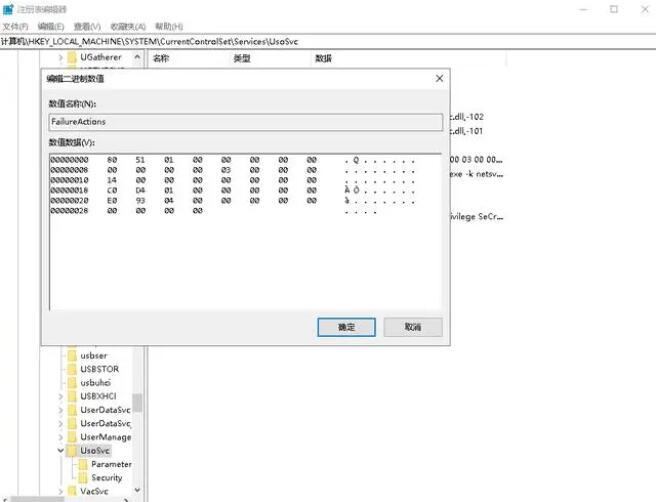Image resolution: width=657 pixels, height=502 pixels.
Task: Click the FailureActions value name field
Action: click(x=246, y=122)
